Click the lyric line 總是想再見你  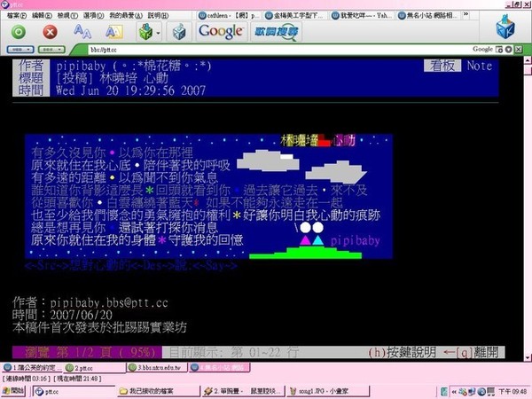click(68, 227)
